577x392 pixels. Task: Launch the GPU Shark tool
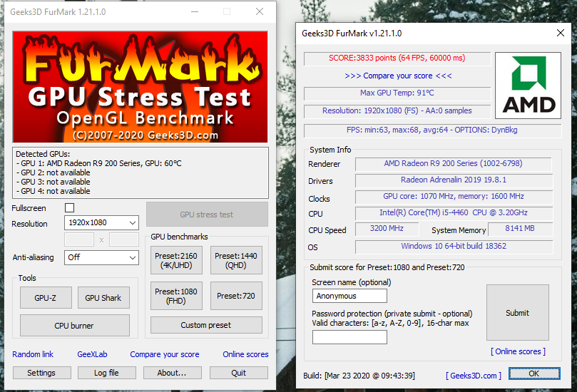tap(103, 298)
